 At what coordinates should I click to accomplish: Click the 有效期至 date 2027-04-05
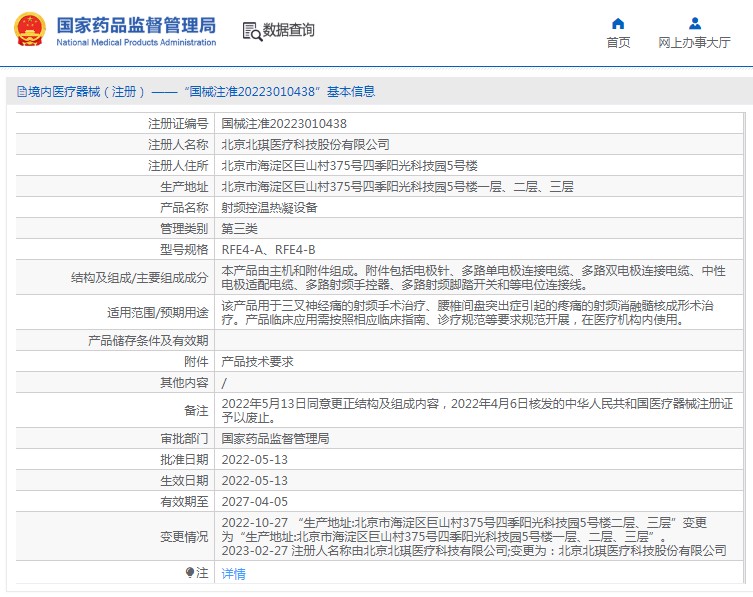(x=254, y=501)
